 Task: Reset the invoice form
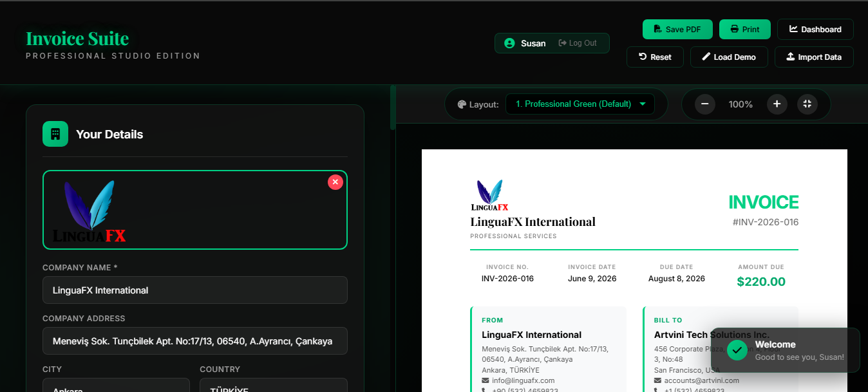click(x=655, y=57)
